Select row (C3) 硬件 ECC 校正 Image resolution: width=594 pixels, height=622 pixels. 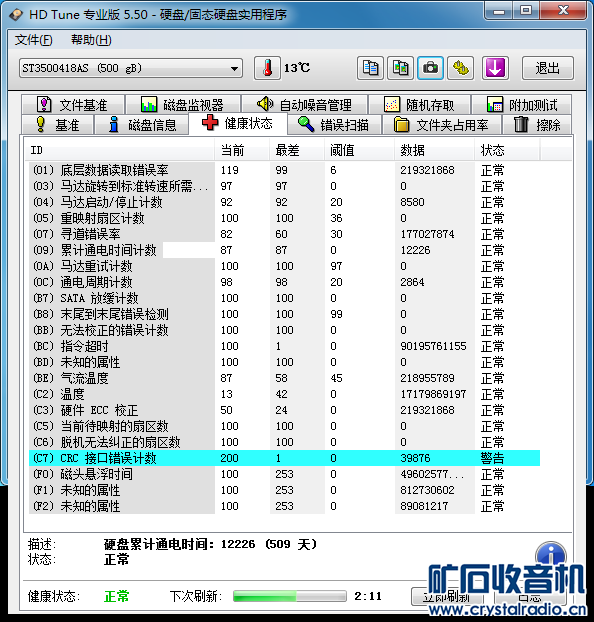pyautogui.click(x=284, y=410)
